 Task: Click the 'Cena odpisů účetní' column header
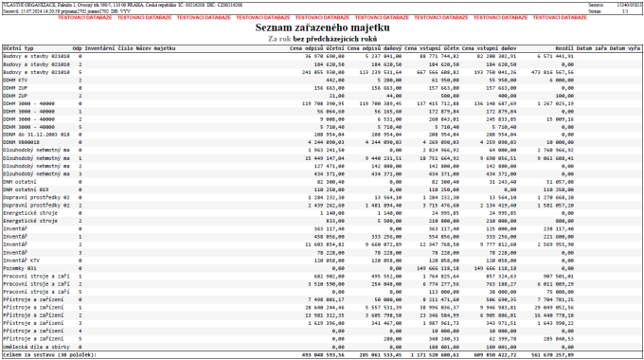click(317, 48)
